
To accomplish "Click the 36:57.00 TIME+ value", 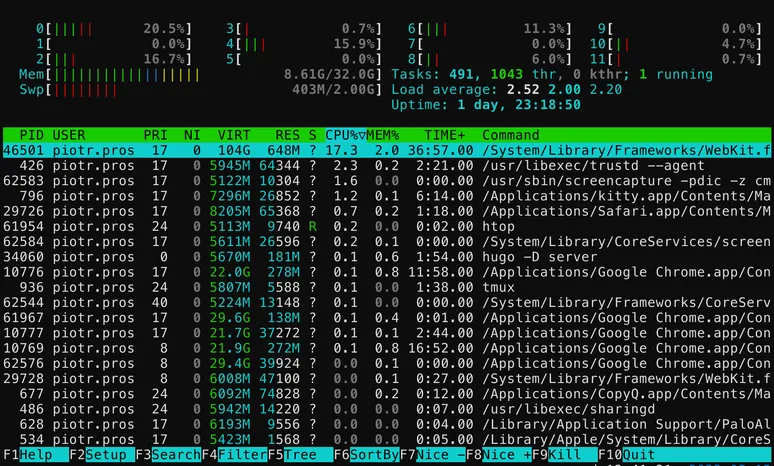I will tap(440, 151).
